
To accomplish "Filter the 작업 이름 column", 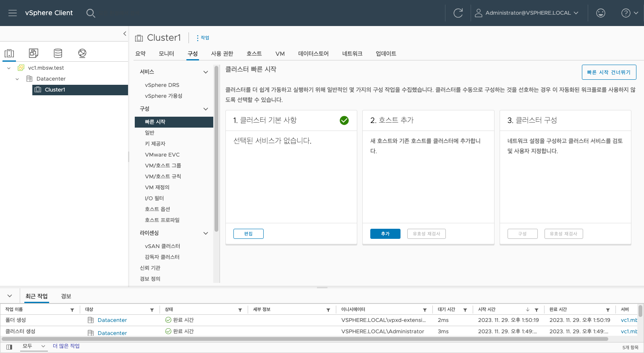I will point(72,310).
